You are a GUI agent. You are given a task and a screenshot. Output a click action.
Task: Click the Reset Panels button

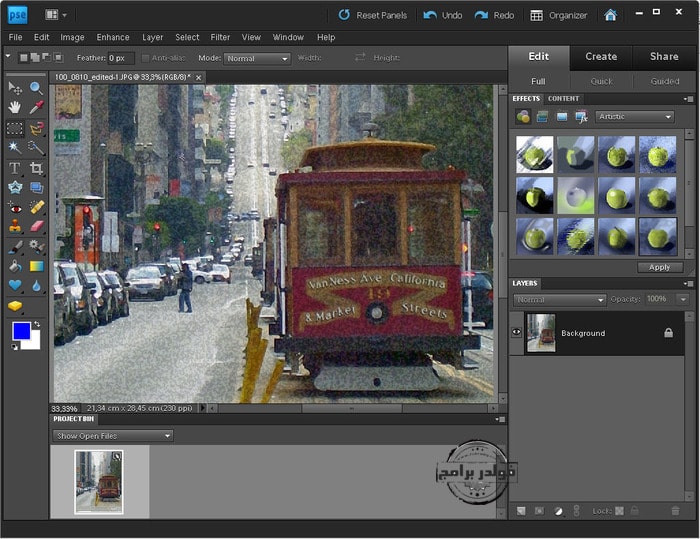(x=373, y=15)
